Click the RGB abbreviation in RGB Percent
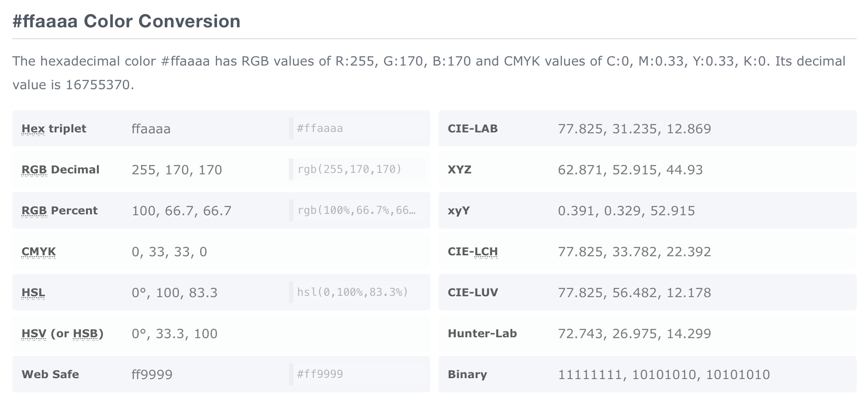Viewport: 868px width, 406px height. 34,211
